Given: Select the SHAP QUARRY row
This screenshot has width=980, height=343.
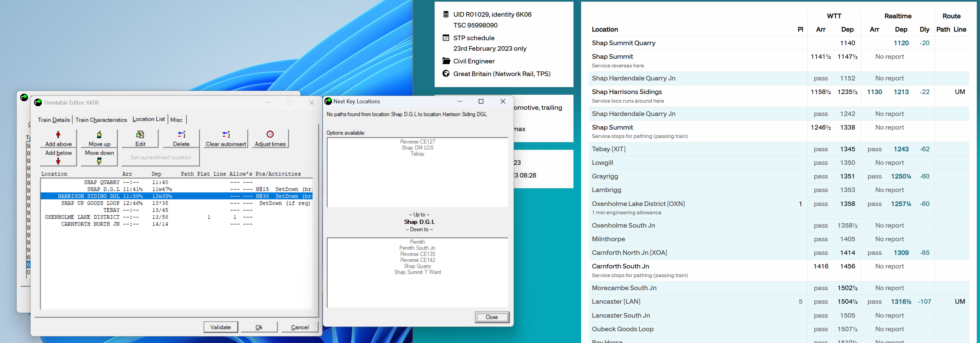Looking at the screenshot, I should pyautogui.click(x=176, y=182).
